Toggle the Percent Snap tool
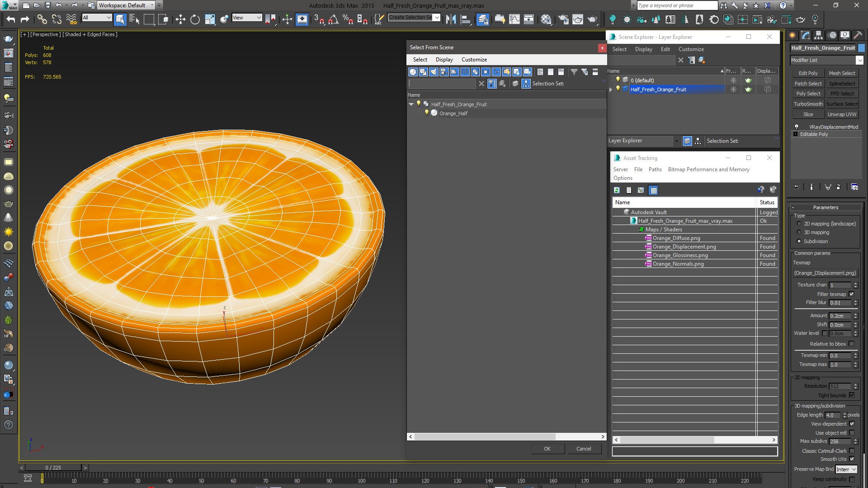This screenshot has width=868, height=488. point(348,19)
